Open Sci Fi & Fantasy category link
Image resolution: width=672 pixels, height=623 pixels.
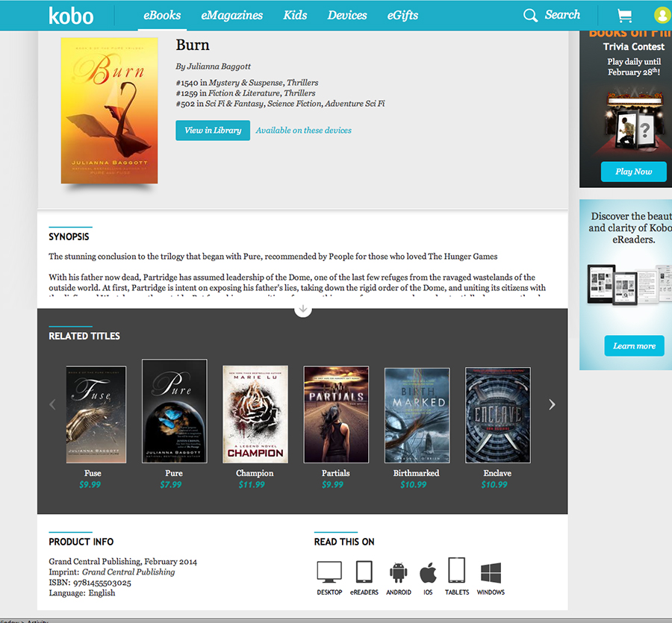(234, 104)
